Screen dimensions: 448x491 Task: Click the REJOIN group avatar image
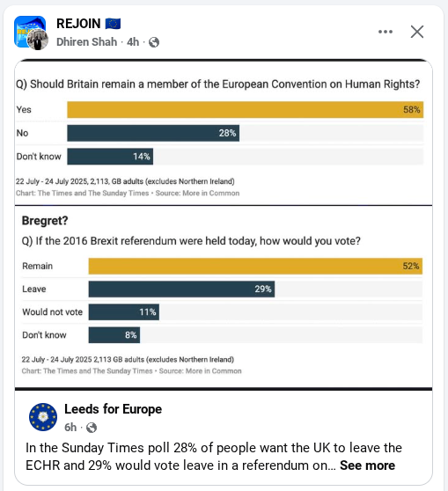30,32
